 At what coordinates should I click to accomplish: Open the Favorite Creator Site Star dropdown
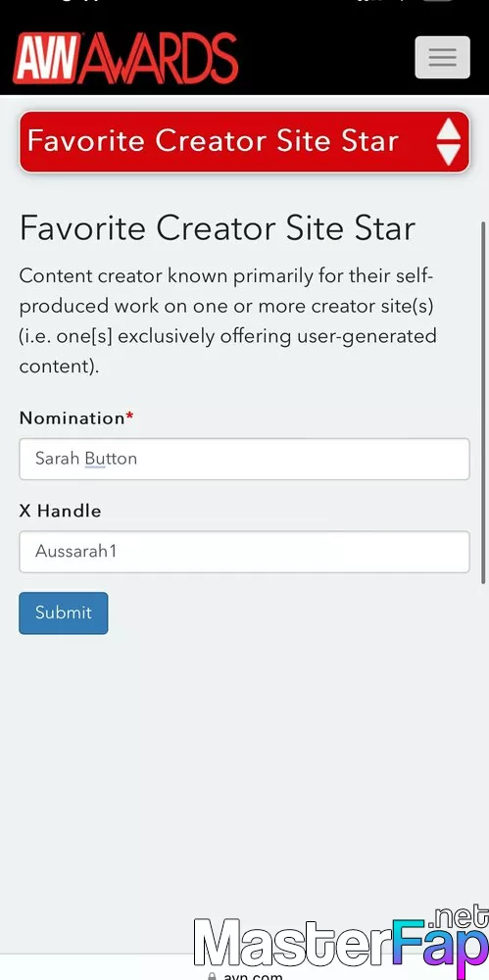coord(245,142)
